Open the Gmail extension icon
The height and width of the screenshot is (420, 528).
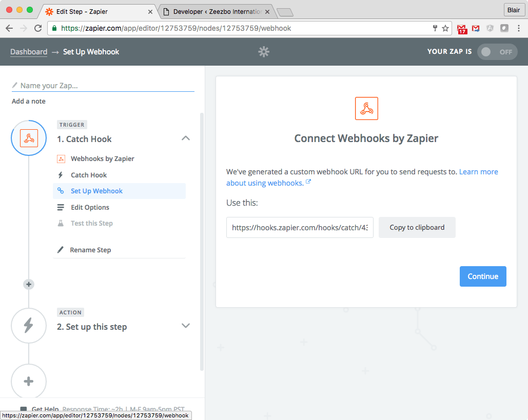point(476,28)
